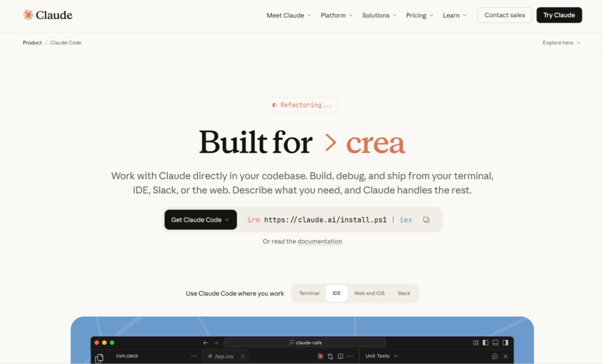Open the Explore here dropdown

[x=561, y=42]
